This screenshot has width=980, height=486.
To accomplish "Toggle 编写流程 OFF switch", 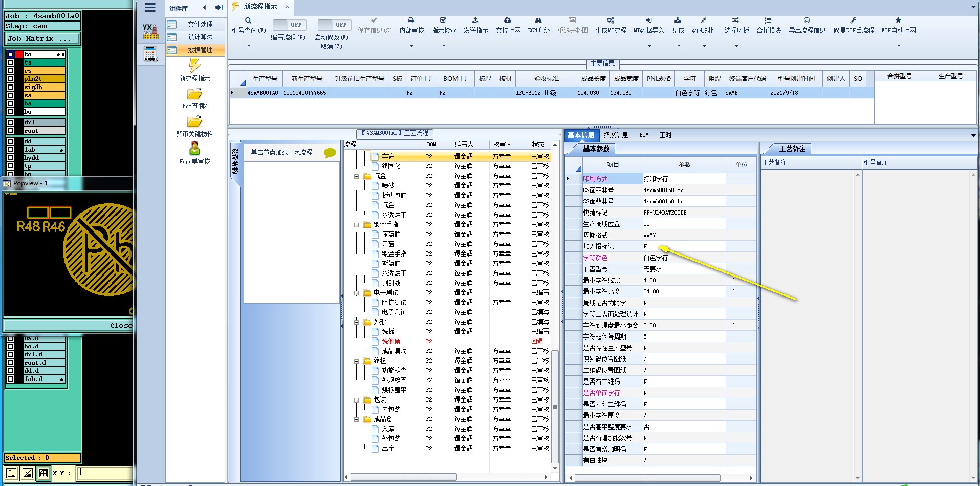I will pos(289,25).
